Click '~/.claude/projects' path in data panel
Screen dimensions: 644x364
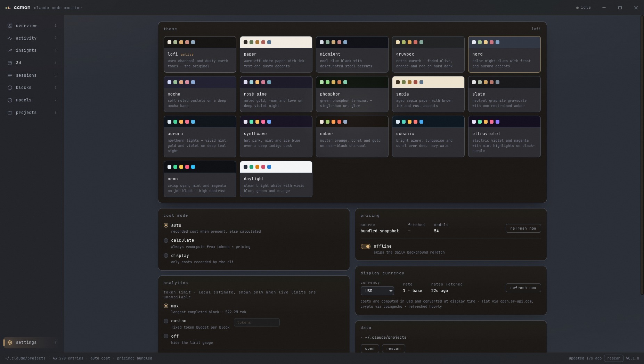(385, 337)
